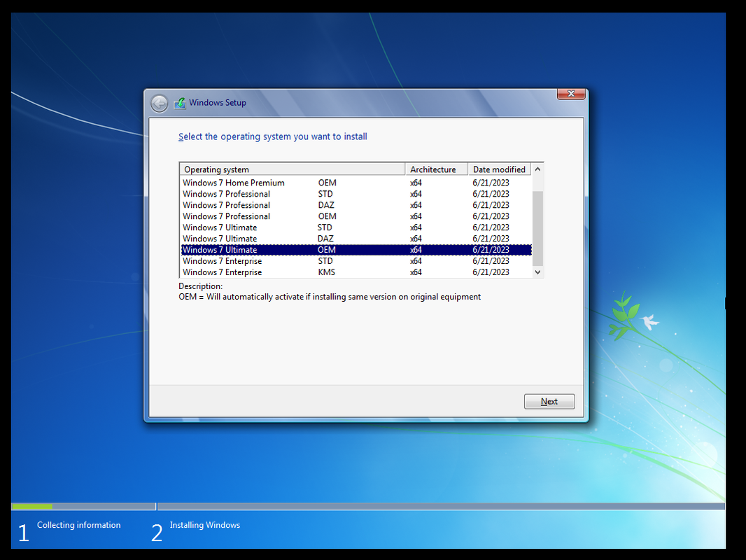Select Windows 7 Professional DAZ row
This screenshot has width=746, height=560.
(x=356, y=205)
